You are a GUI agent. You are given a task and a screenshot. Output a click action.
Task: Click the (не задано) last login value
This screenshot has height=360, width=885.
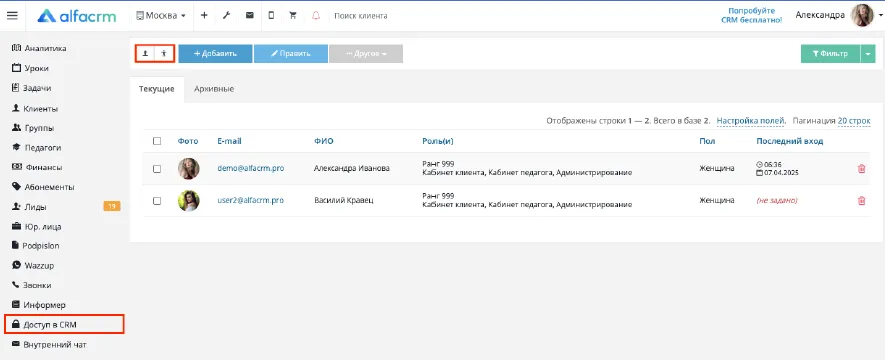pyautogui.click(x=777, y=200)
